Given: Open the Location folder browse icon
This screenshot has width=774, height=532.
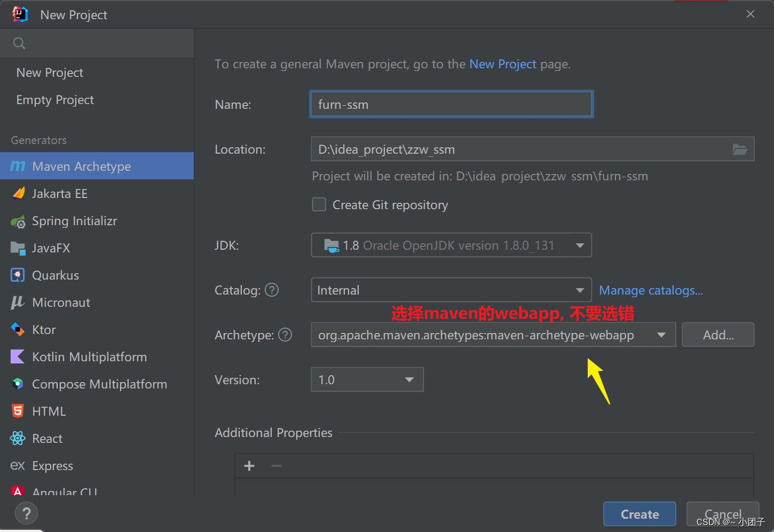Looking at the screenshot, I should pos(740,149).
